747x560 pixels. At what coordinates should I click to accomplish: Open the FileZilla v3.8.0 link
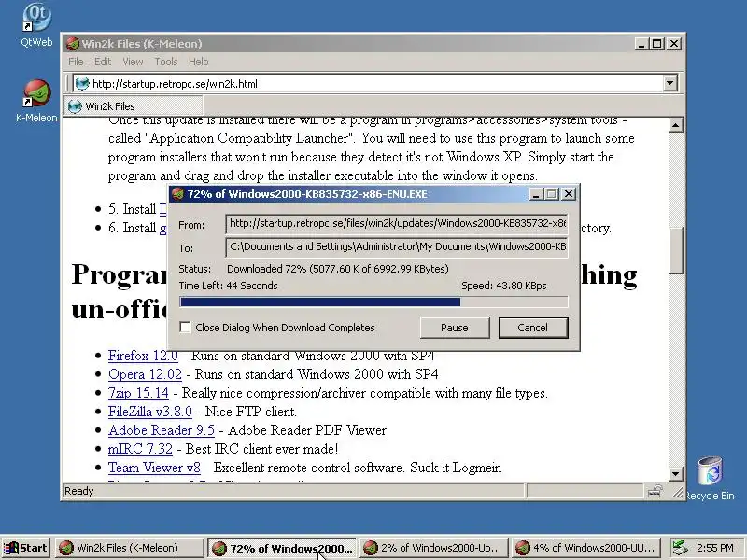[150, 412]
